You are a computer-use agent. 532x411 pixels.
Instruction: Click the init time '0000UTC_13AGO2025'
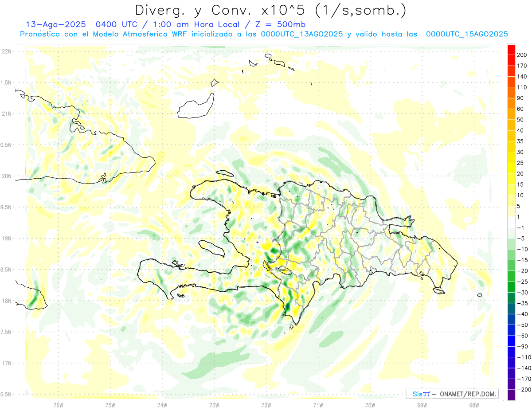[x=301, y=34]
